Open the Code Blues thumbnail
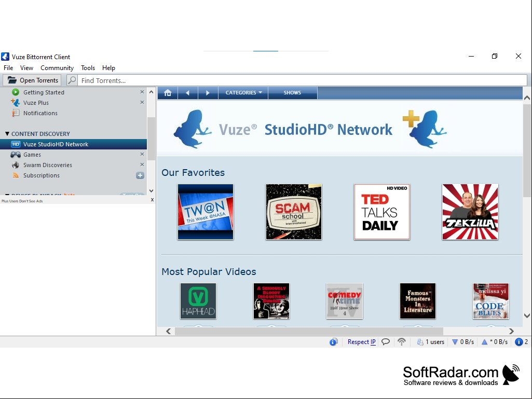 (491, 301)
